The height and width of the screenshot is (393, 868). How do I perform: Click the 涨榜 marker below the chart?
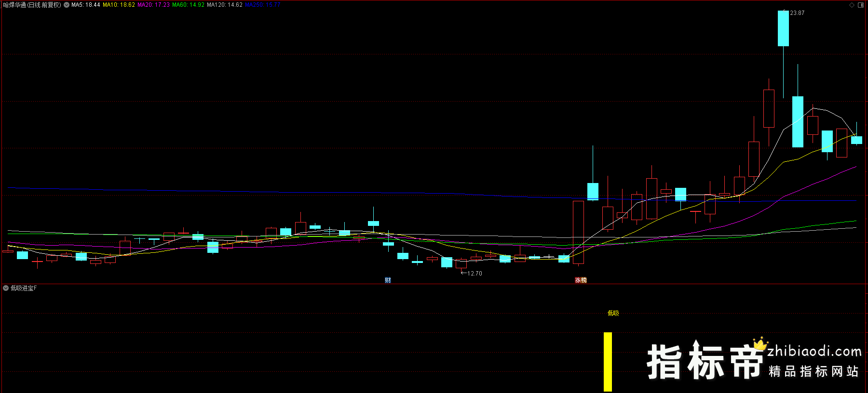[581, 280]
